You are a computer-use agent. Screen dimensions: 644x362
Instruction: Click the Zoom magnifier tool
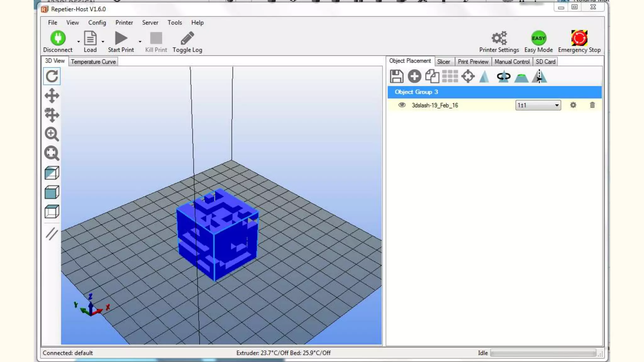(x=52, y=134)
